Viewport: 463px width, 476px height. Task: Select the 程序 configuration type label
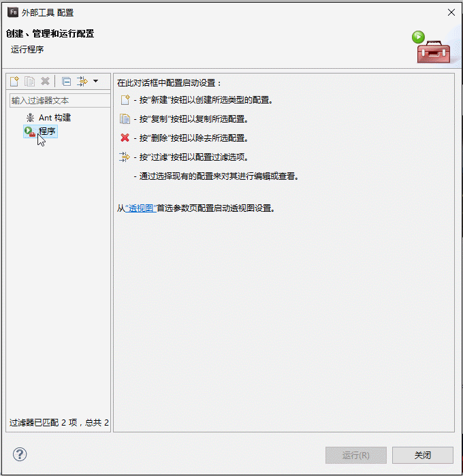click(x=47, y=131)
